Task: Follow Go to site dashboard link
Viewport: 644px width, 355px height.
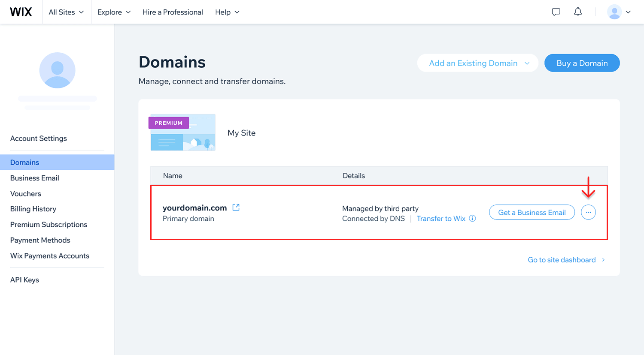Action: (x=562, y=260)
